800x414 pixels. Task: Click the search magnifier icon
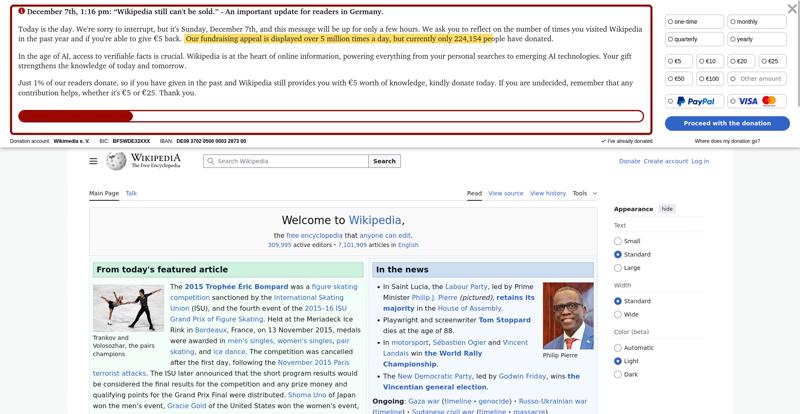click(x=211, y=161)
